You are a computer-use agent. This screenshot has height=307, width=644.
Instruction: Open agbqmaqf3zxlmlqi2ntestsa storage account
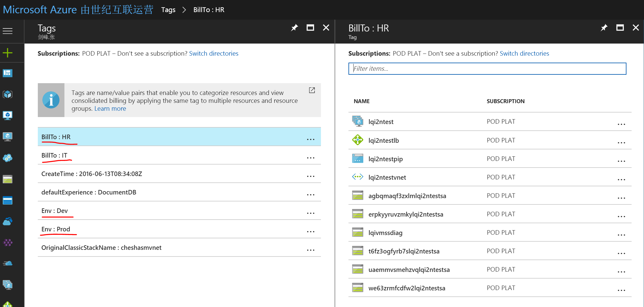[x=407, y=196]
